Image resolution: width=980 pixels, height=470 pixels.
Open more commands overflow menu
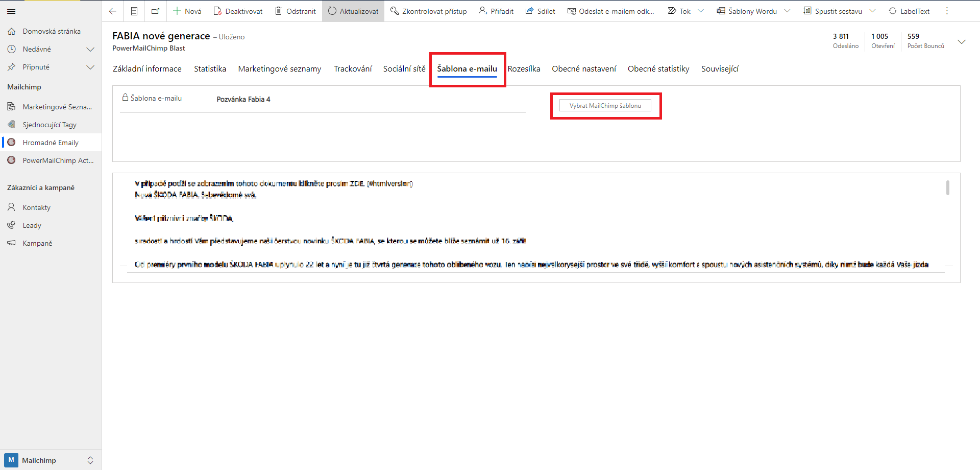tap(947, 11)
